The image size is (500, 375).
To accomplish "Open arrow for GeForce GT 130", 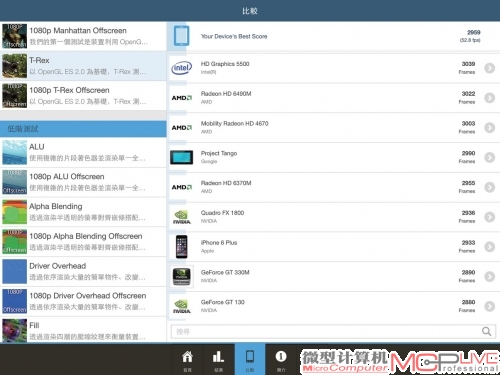I will [489, 306].
